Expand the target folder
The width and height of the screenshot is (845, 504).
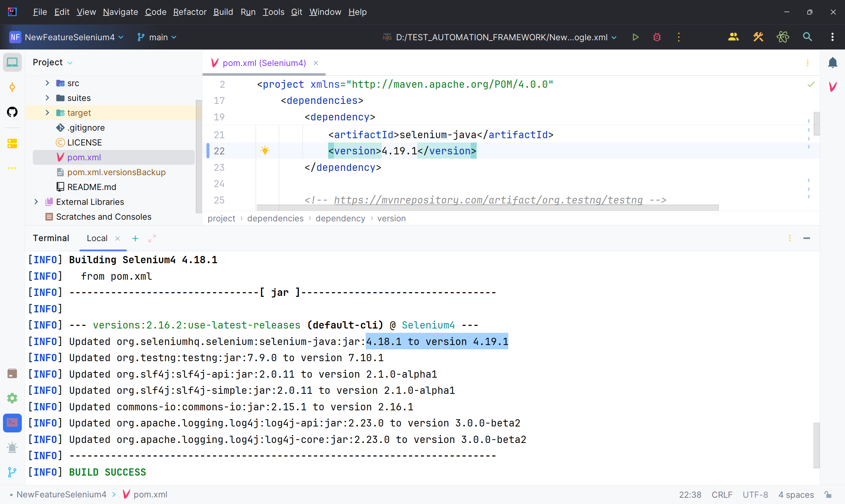click(x=47, y=113)
